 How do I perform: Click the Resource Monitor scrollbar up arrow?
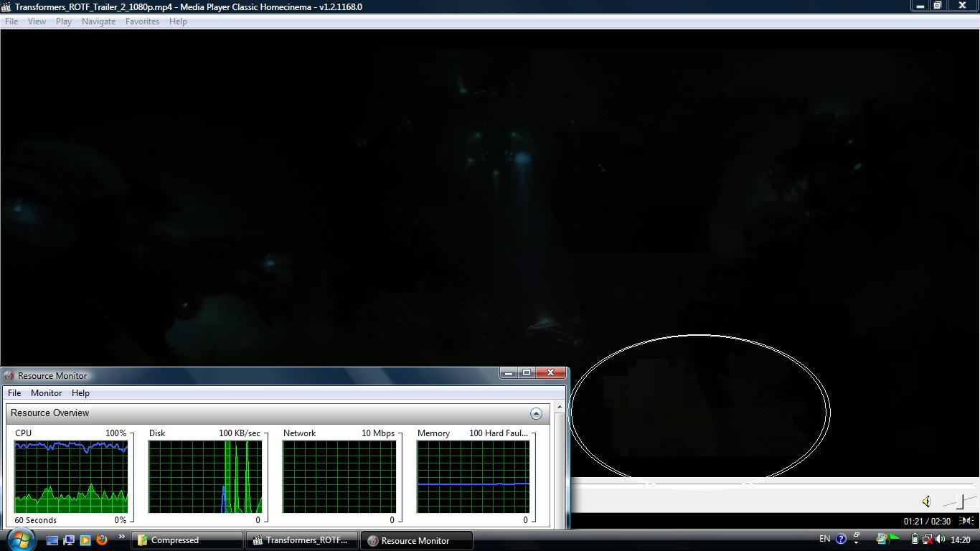point(560,408)
